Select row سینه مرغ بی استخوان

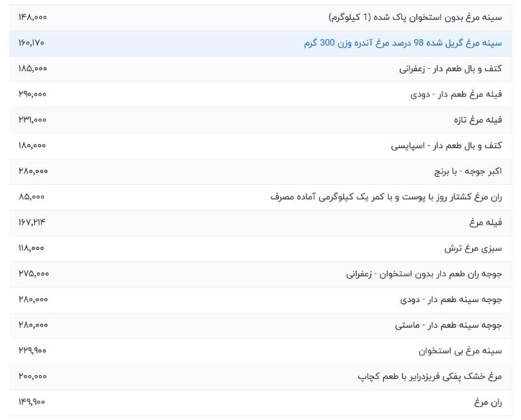pyautogui.click(x=261, y=351)
